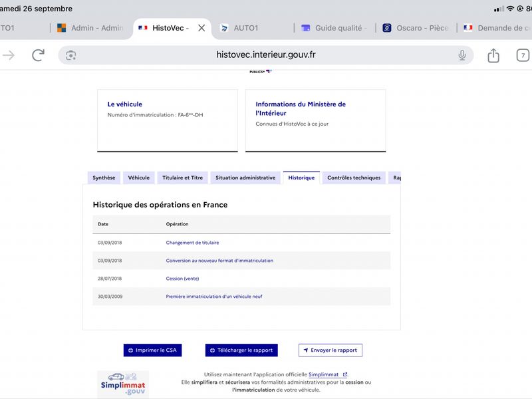Click the Imprimer le CSA button
The height and width of the screenshot is (399, 532).
[x=153, y=350]
